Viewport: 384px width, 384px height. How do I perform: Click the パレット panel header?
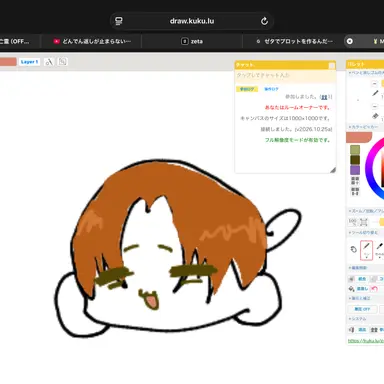click(x=365, y=64)
